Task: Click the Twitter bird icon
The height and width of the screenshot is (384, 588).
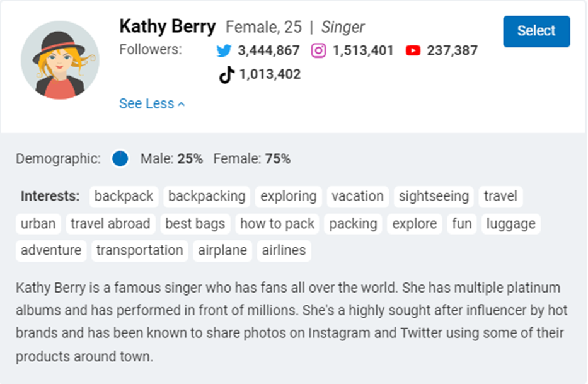Action: pyautogui.click(x=224, y=50)
